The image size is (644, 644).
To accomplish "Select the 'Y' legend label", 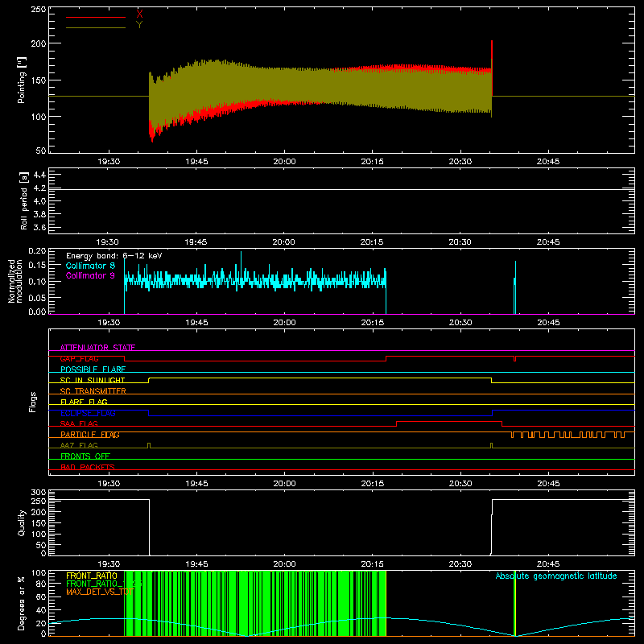I will 139,25.
